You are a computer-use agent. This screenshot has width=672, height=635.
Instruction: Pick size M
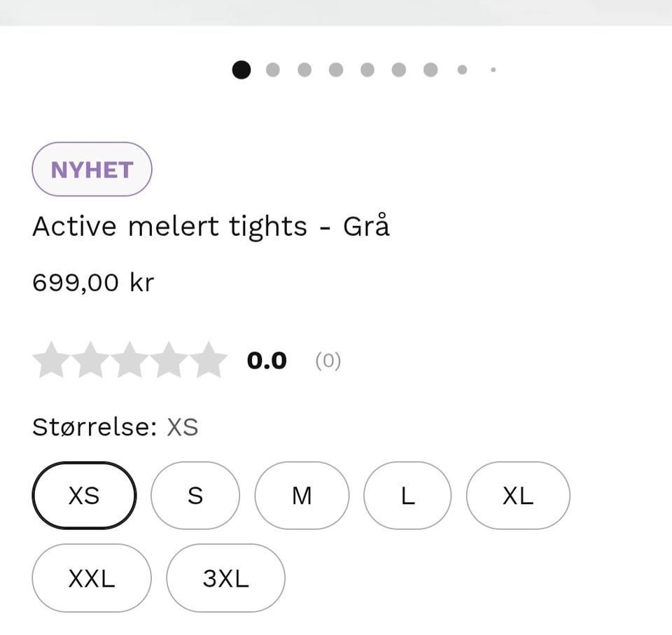[x=302, y=496]
